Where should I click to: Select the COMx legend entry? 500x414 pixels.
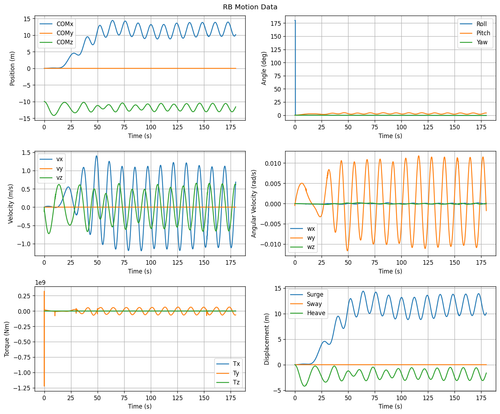56,24
